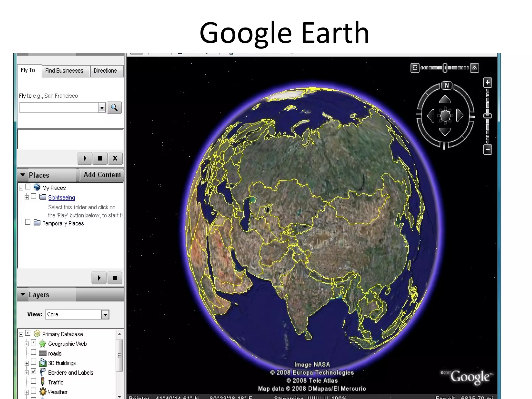Collapse the Primary Database node
This screenshot has height=399, width=532.
click(21, 334)
